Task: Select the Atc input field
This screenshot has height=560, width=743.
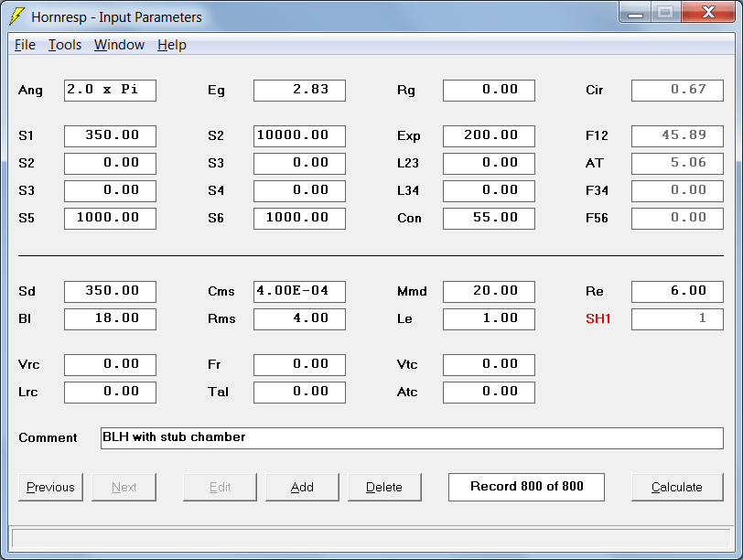Action: (489, 393)
